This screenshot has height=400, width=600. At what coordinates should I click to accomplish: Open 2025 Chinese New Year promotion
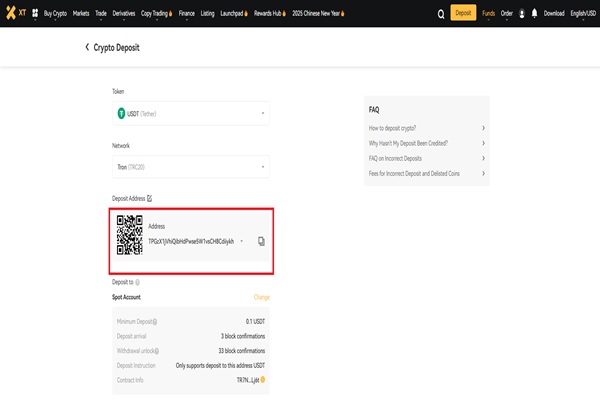[x=318, y=13]
